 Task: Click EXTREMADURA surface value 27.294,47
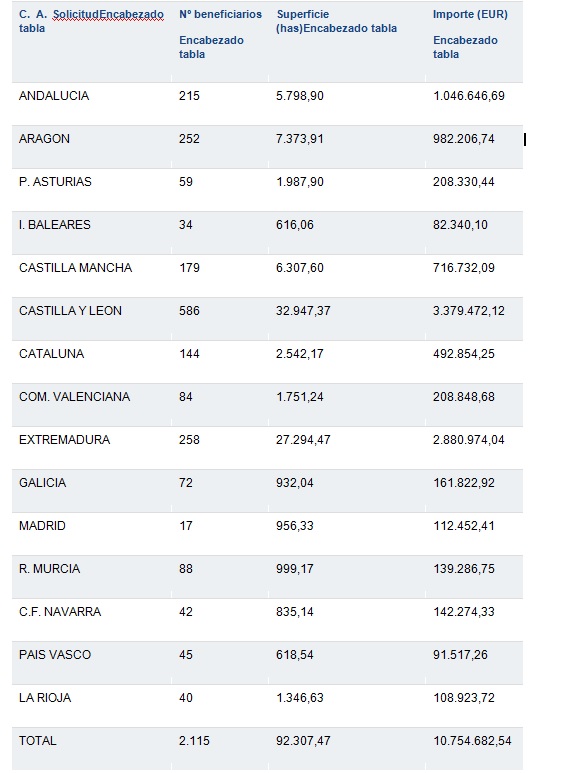pos(303,440)
